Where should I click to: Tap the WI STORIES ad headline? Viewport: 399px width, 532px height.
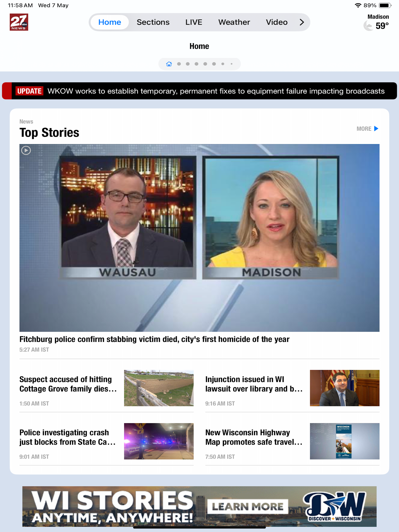pyautogui.click(x=112, y=500)
